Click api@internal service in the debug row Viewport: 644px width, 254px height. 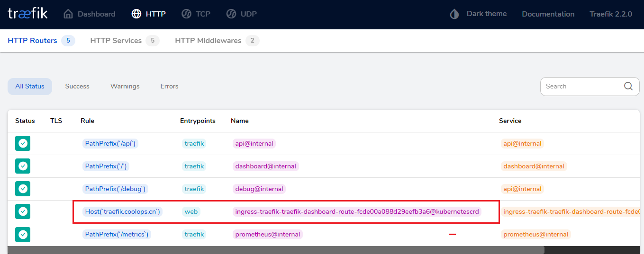point(522,189)
